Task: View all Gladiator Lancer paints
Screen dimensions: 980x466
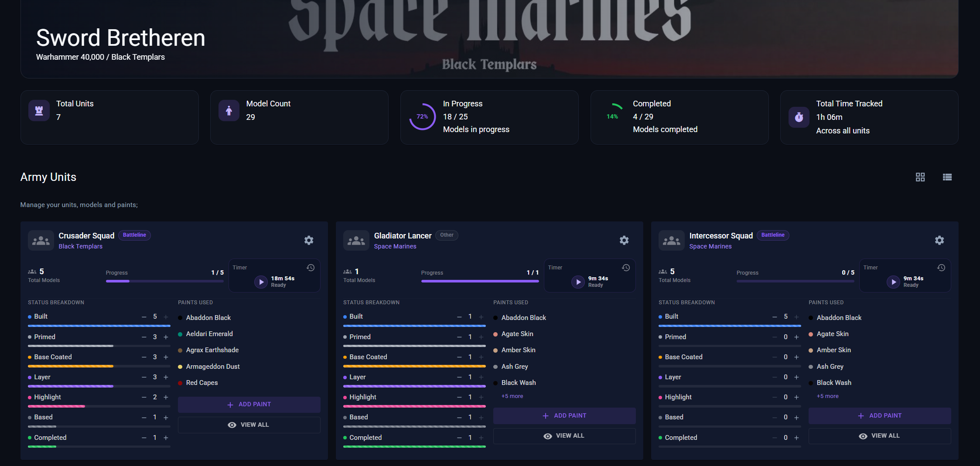Action: click(564, 436)
